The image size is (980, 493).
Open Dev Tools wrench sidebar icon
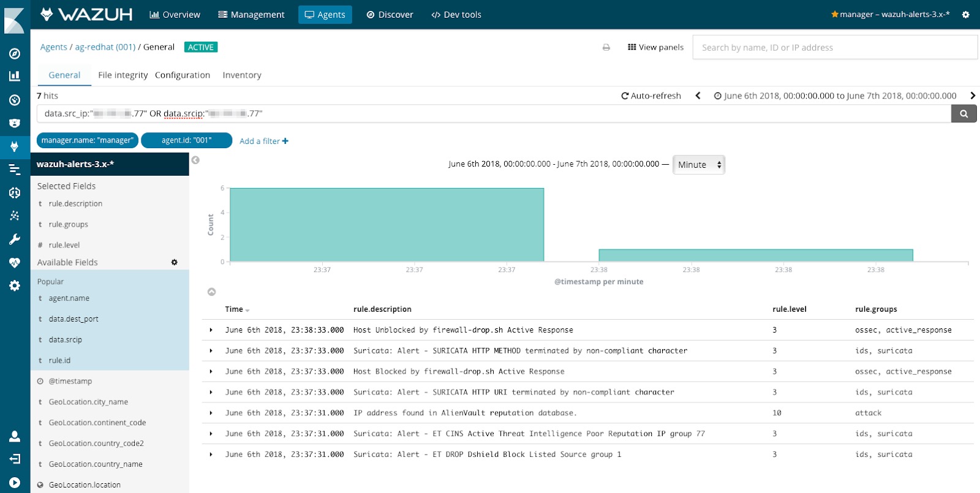(x=15, y=239)
